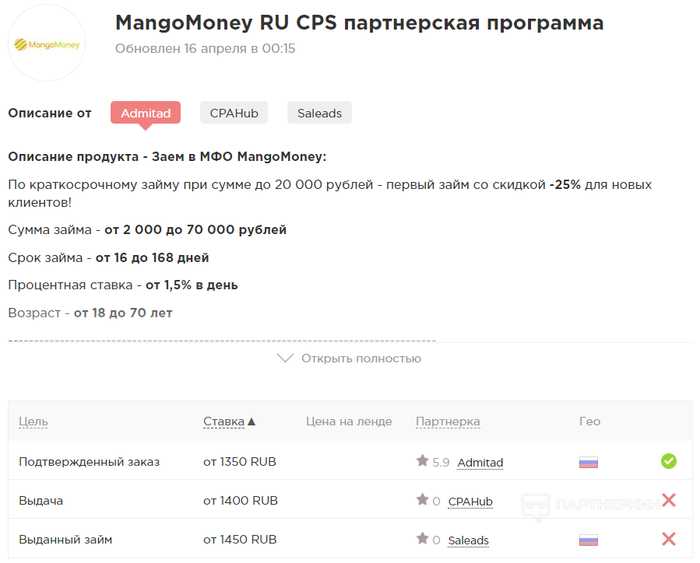Screen dimensions: 700x563
Task: Switch to the CPAHub description tab
Action: click(234, 113)
